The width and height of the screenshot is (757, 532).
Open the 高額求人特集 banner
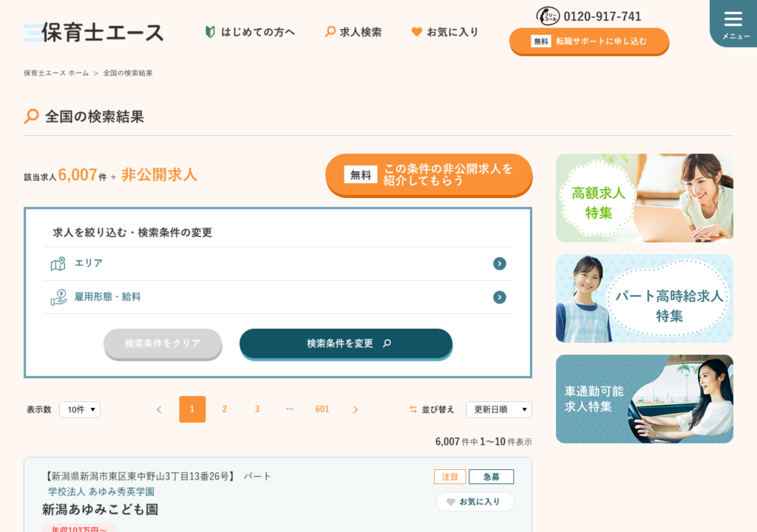pyautogui.click(x=645, y=198)
